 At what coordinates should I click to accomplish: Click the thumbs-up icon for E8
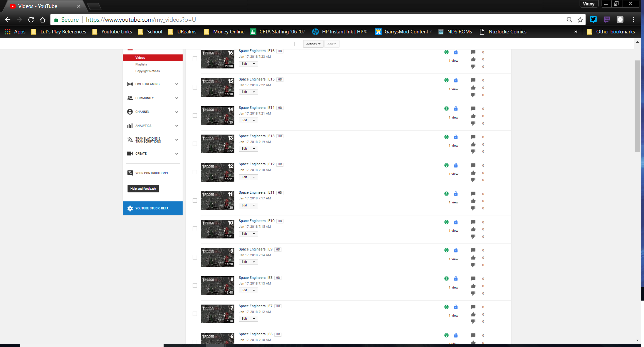473,286
